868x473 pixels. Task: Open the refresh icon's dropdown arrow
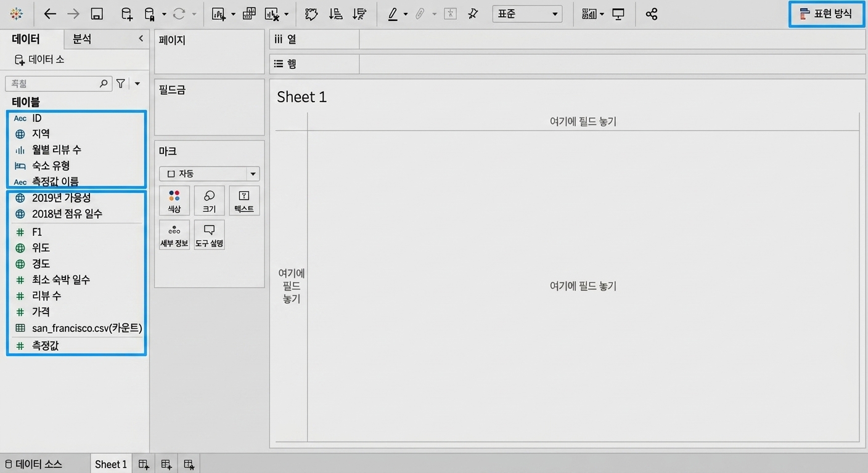click(194, 14)
